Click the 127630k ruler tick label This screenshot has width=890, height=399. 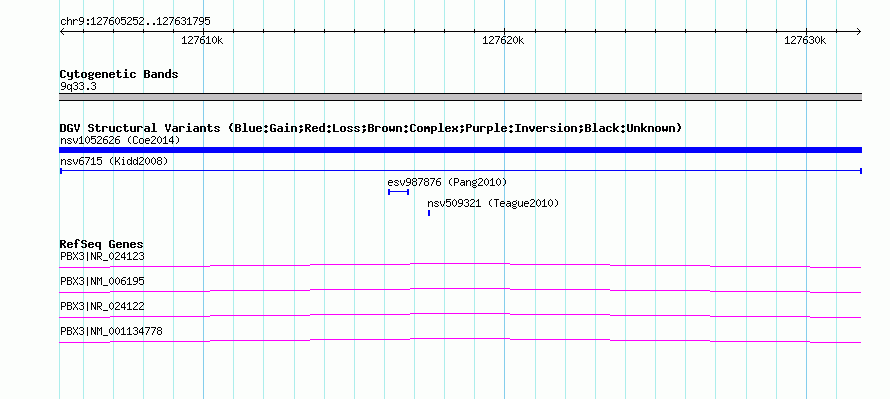tap(805, 40)
